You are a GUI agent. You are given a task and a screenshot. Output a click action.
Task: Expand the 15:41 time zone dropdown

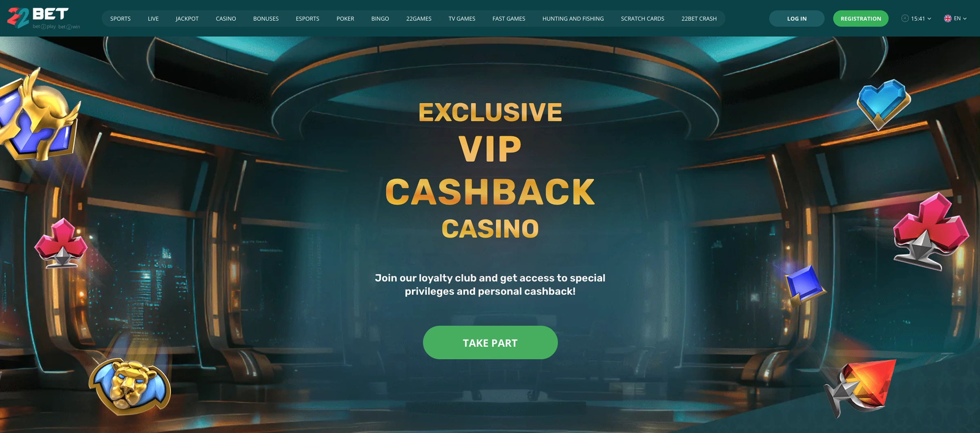click(916, 18)
